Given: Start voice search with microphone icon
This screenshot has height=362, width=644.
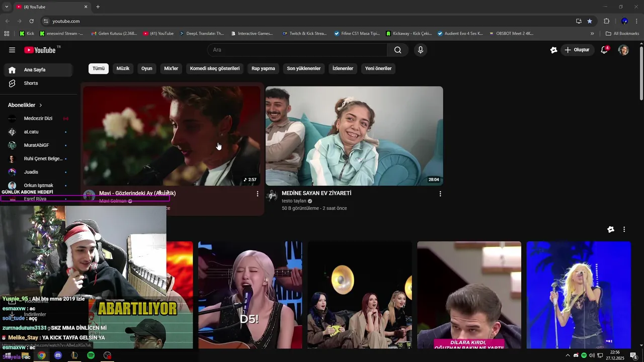Looking at the screenshot, I should 421,50.
